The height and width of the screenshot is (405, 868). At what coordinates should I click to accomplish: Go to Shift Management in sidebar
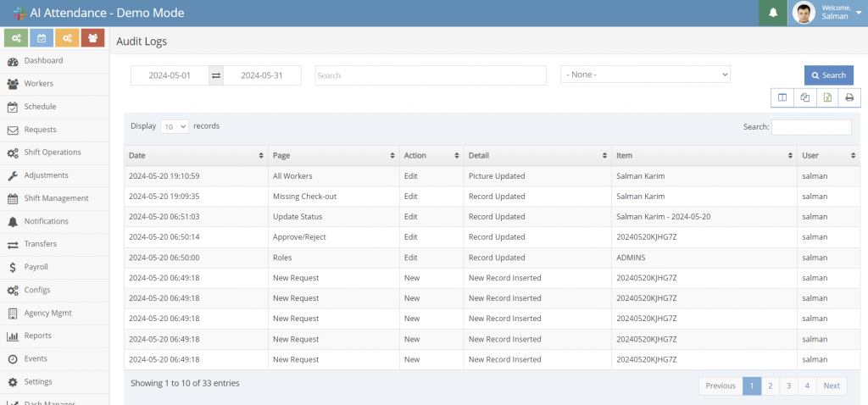pos(56,198)
